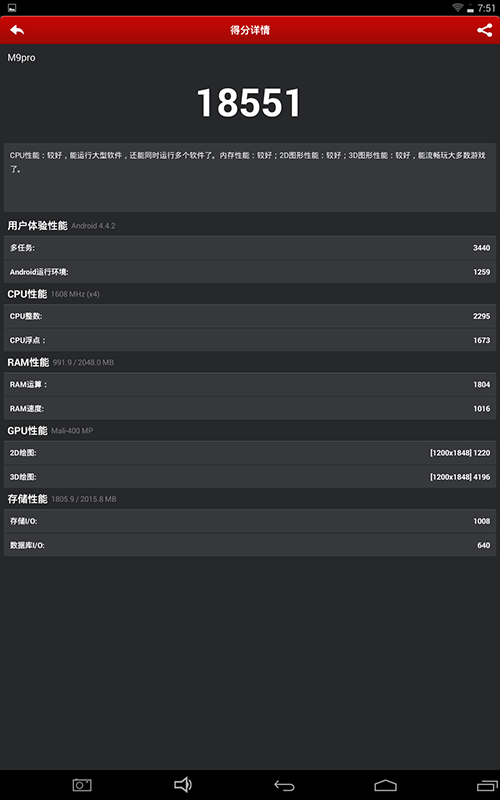Select the 存储I/O row showing 1008

(250, 521)
